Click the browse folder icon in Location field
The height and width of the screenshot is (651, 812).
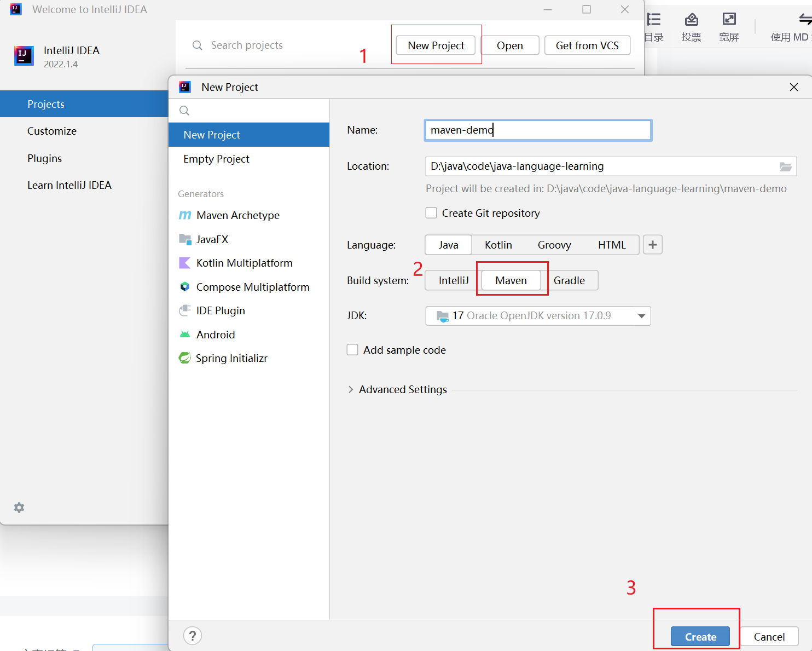pyautogui.click(x=786, y=166)
